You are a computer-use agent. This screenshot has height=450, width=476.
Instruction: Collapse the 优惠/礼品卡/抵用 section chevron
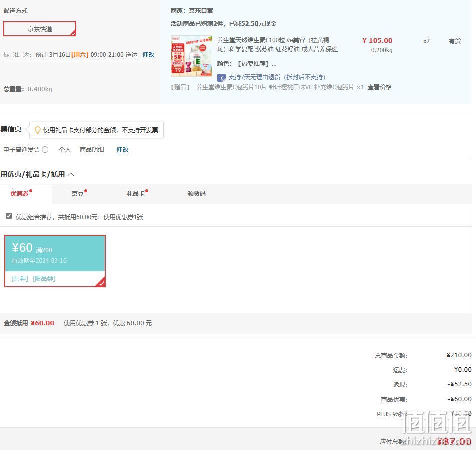(x=71, y=174)
